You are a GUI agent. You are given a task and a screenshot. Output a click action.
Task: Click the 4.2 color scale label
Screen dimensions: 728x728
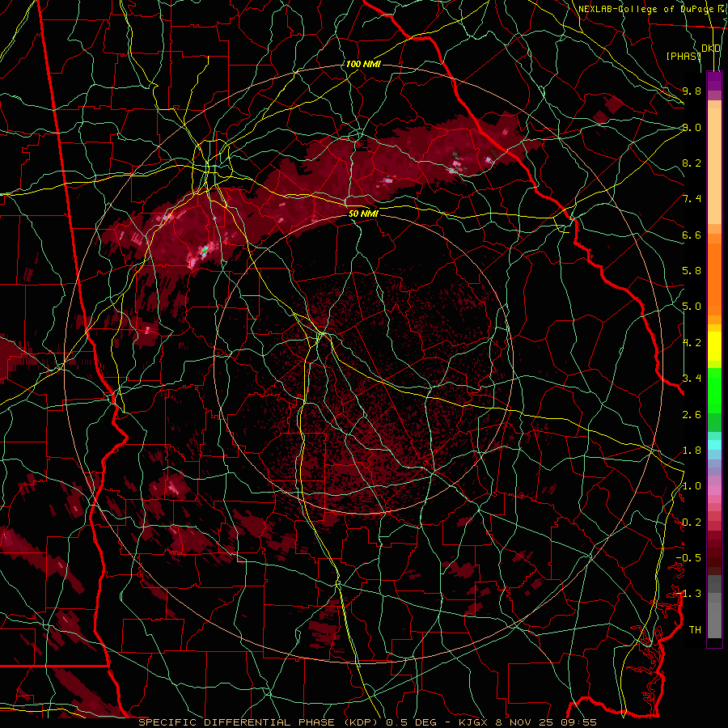tap(692, 343)
